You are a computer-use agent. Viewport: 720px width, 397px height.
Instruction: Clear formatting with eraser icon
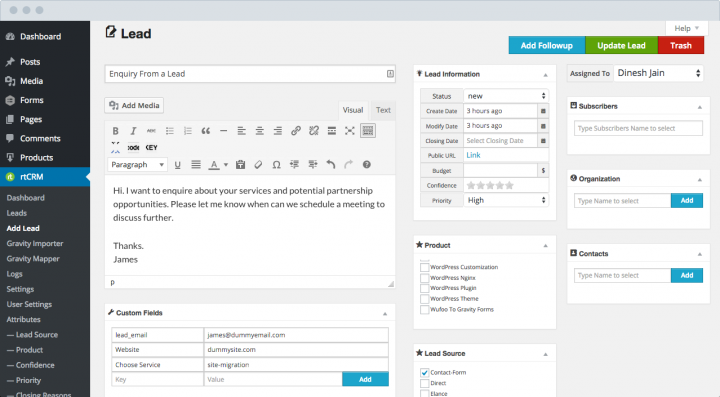point(258,165)
